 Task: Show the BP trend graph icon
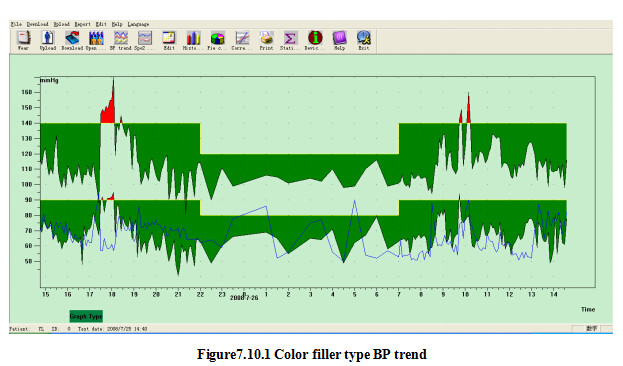pos(121,41)
